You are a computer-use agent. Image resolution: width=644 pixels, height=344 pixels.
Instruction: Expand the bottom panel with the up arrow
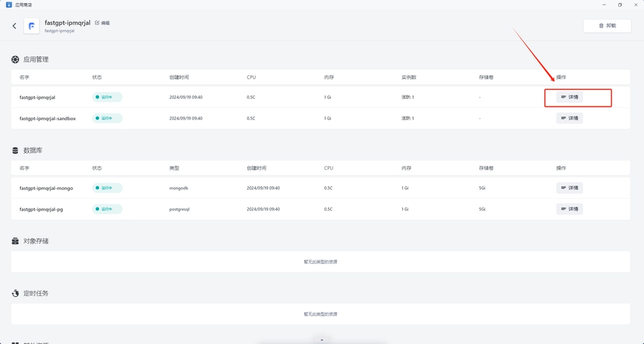[x=321, y=340]
